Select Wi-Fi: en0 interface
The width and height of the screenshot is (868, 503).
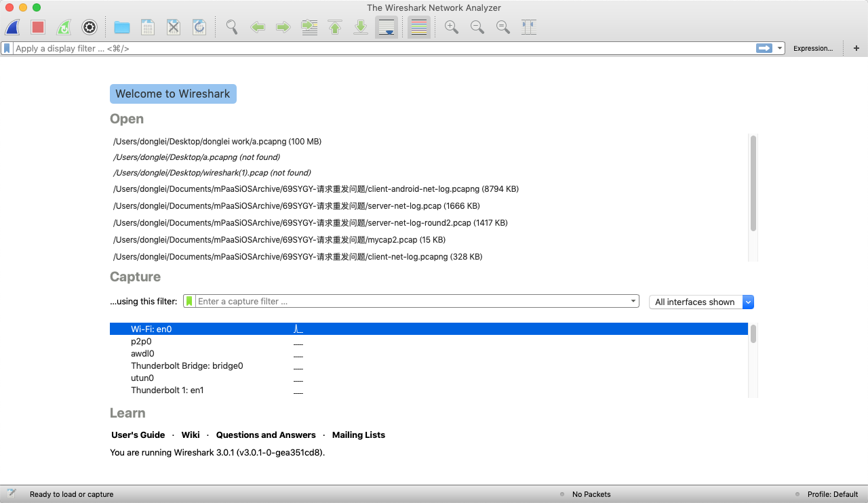click(429, 329)
